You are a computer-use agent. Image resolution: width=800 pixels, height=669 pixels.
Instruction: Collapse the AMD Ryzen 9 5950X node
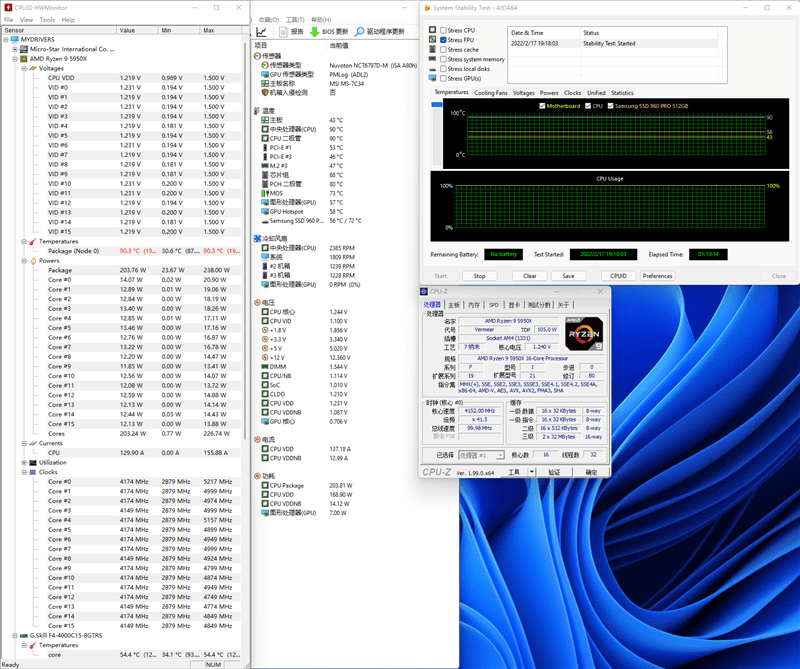(x=15, y=59)
